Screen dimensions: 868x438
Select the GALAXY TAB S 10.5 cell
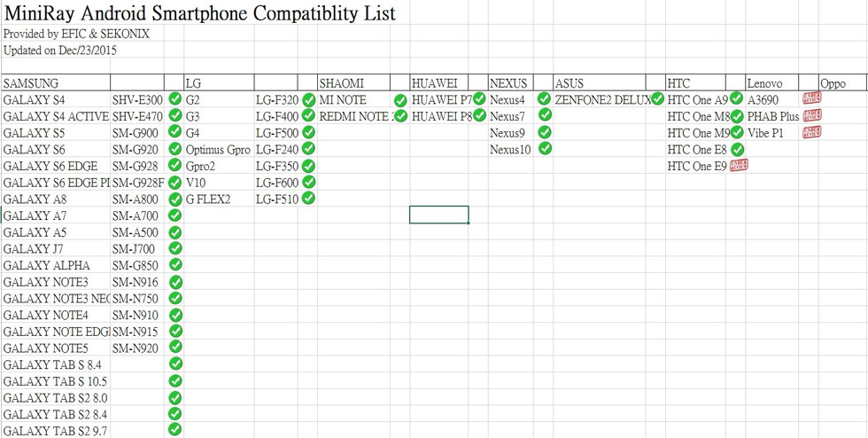[56, 381]
